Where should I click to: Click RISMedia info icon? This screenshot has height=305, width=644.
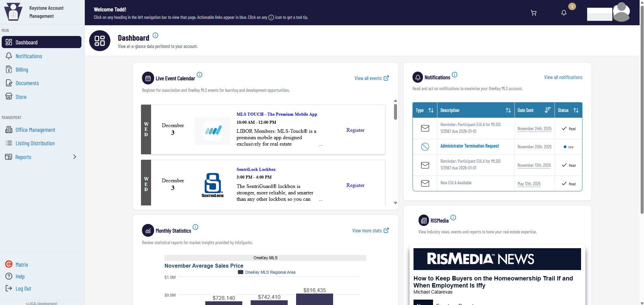pyautogui.click(x=453, y=218)
